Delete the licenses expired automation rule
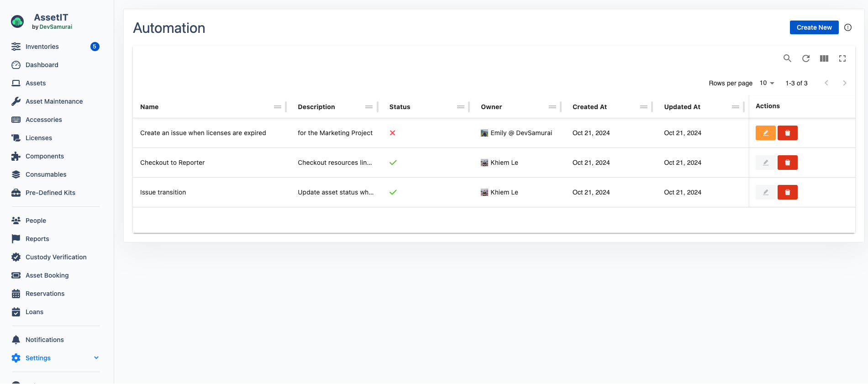This screenshot has height=384, width=868. [x=787, y=133]
